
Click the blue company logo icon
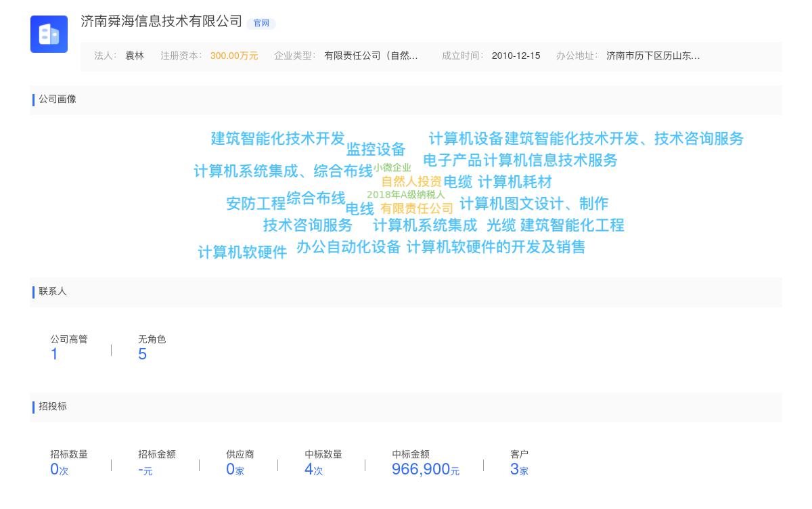click(49, 34)
